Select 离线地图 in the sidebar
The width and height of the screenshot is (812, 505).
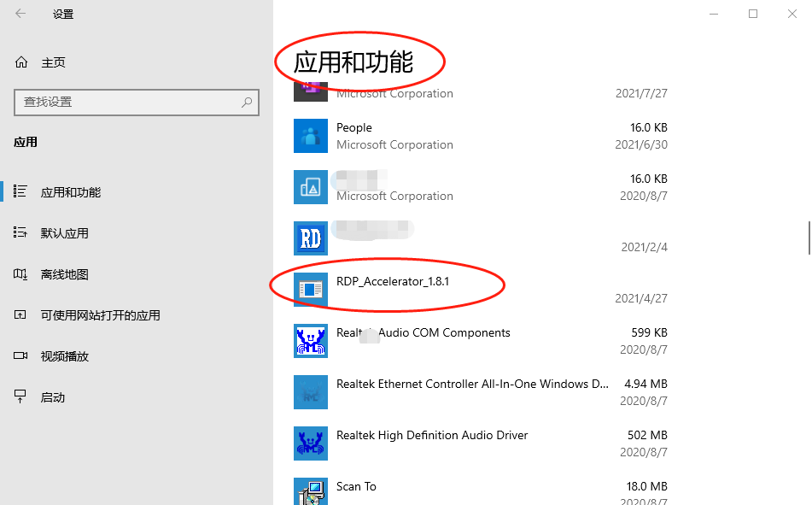65,274
